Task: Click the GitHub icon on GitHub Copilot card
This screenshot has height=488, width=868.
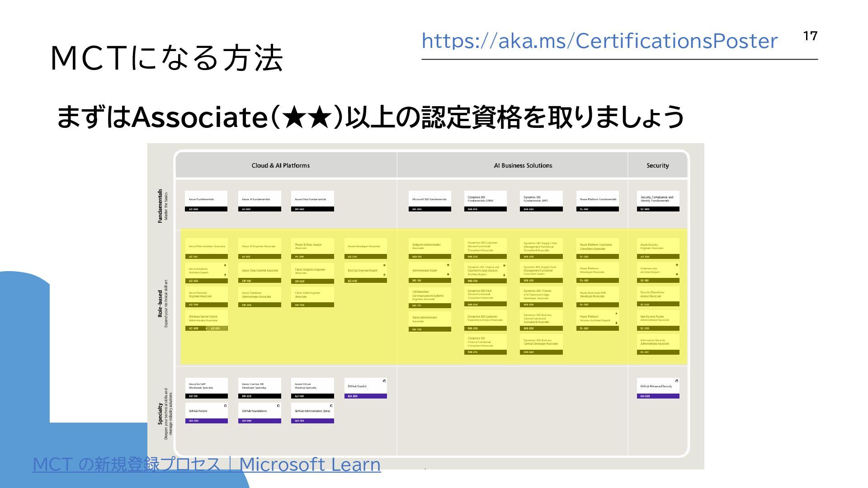Action: 384,381
